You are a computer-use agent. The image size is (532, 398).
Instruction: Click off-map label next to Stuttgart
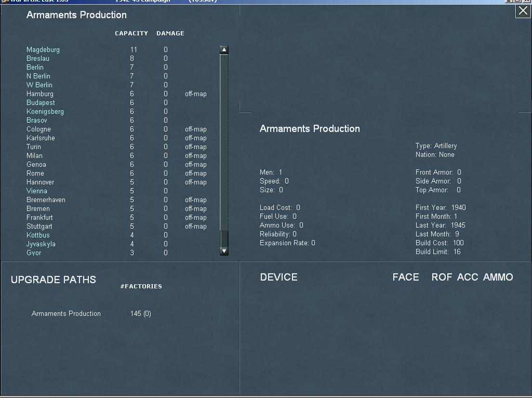coord(196,226)
